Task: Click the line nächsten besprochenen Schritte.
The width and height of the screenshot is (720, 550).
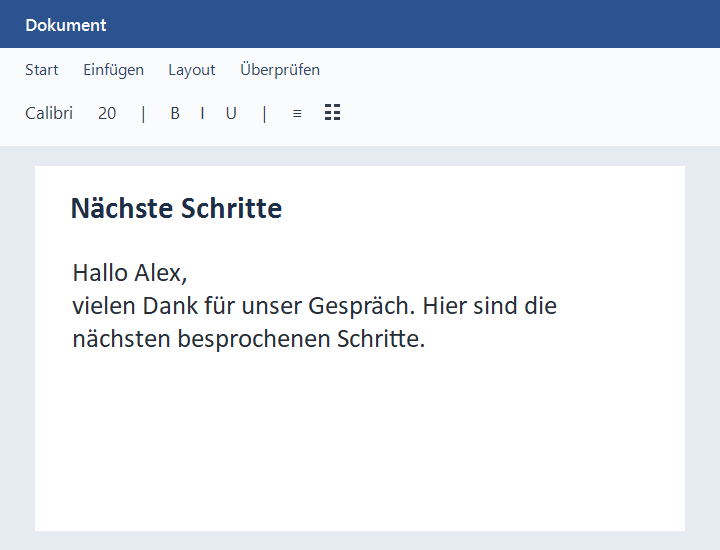Action: 249,339
